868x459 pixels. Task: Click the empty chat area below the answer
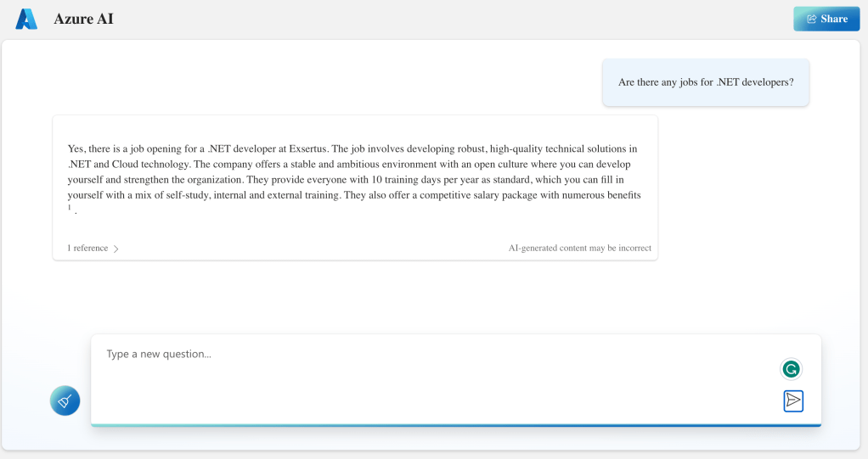[425, 297]
